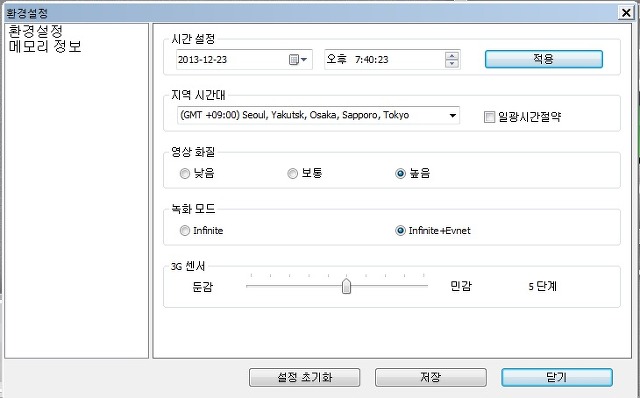Image resolution: width=640 pixels, height=398 pixels.
Task: Select the 보통 video quality radio button
Action: pyautogui.click(x=292, y=173)
